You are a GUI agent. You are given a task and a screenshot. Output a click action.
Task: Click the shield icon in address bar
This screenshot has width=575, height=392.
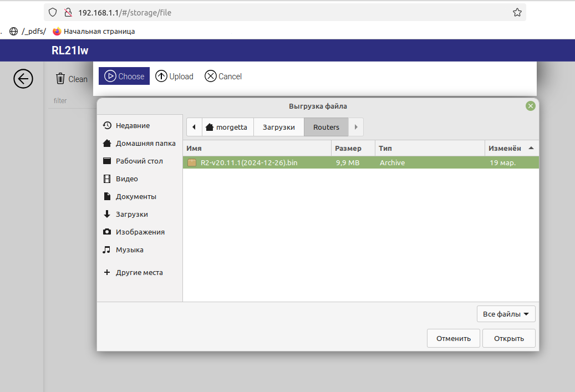point(53,12)
